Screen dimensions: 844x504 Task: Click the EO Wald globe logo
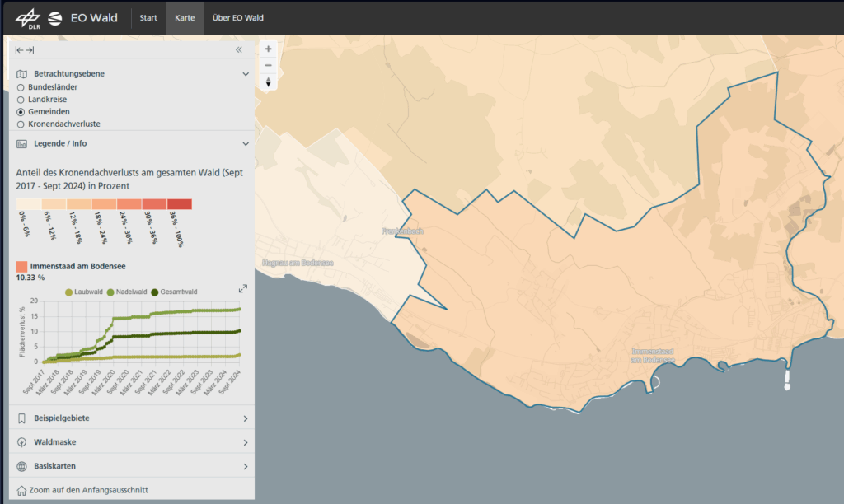point(56,17)
